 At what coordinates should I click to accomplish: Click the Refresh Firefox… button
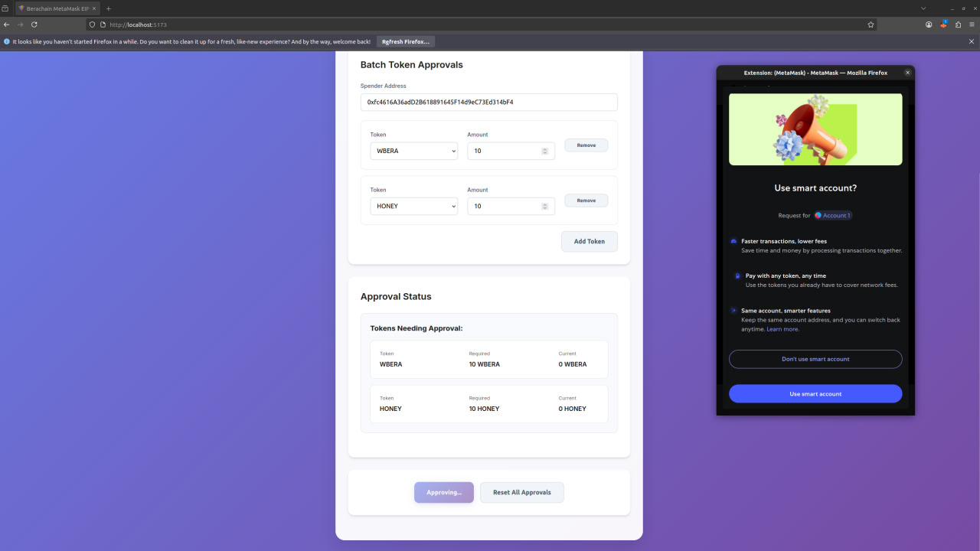pyautogui.click(x=406, y=41)
